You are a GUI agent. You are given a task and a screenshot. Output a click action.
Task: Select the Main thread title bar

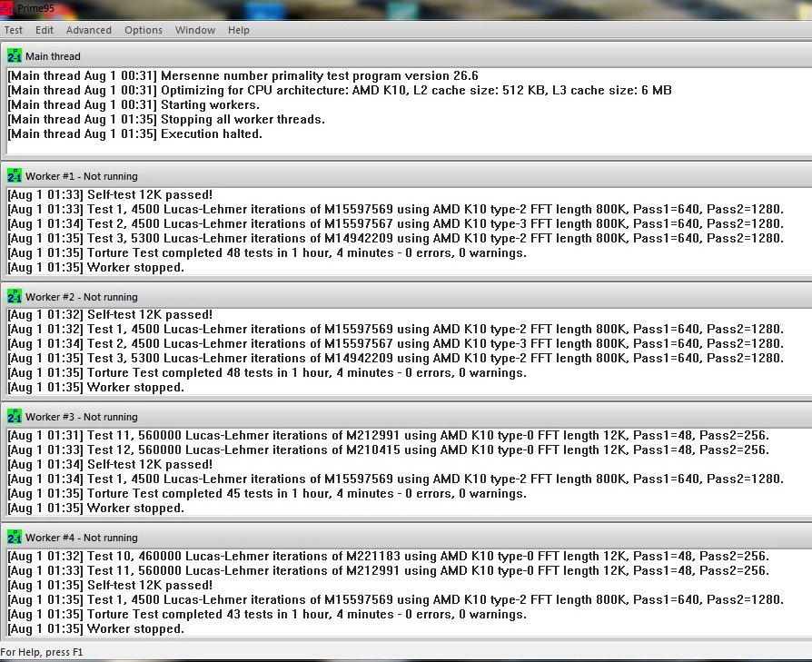[409, 56]
